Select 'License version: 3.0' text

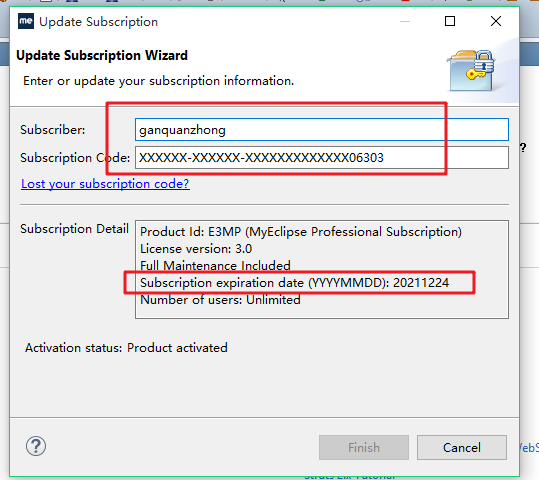pos(196,249)
